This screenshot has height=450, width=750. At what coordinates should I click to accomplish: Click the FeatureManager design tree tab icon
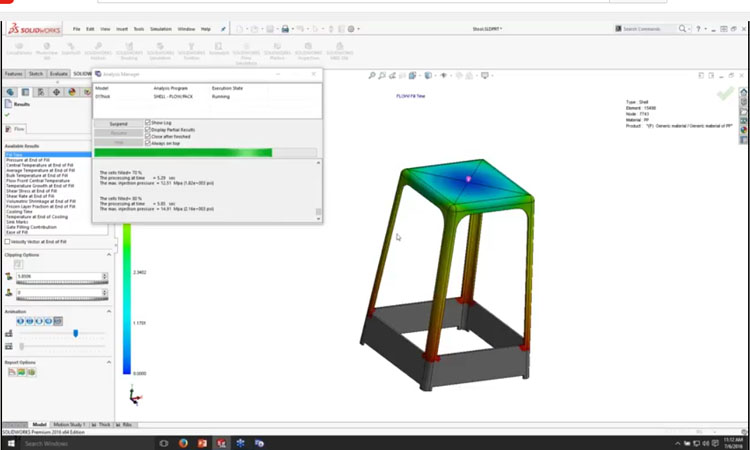pyautogui.click(x=11, y=92)
